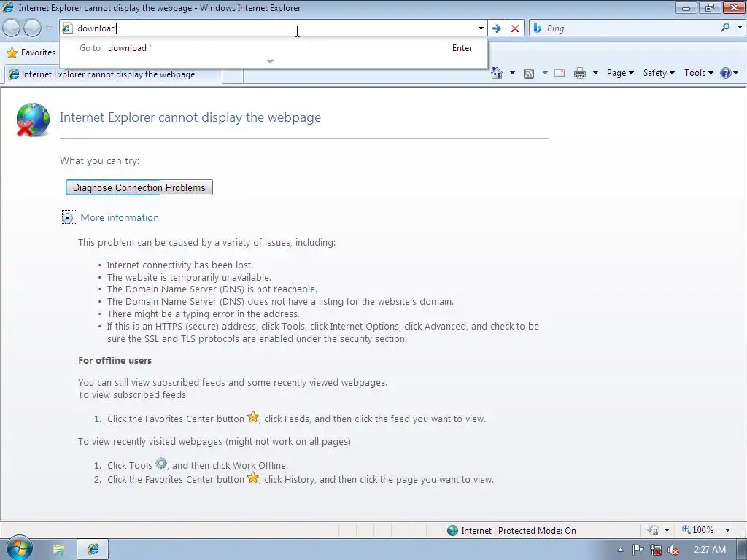Click the window title bar IE icon

click(8, 7)
